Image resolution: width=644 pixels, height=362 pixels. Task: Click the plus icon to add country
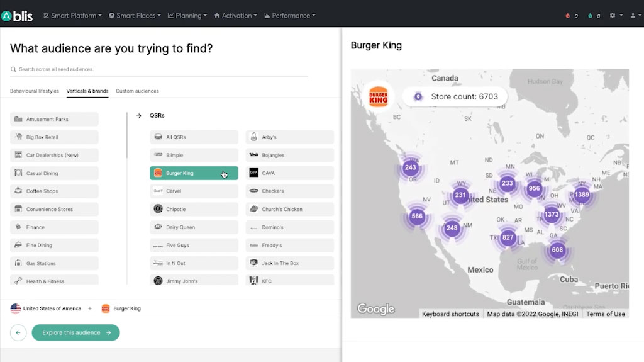[x=90, y=308]
